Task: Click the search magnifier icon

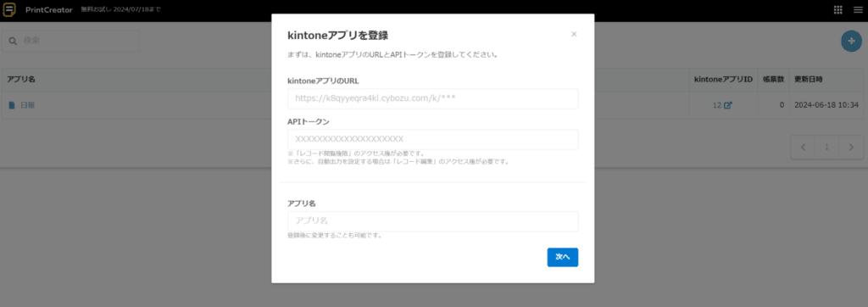Action: (14, 41)
